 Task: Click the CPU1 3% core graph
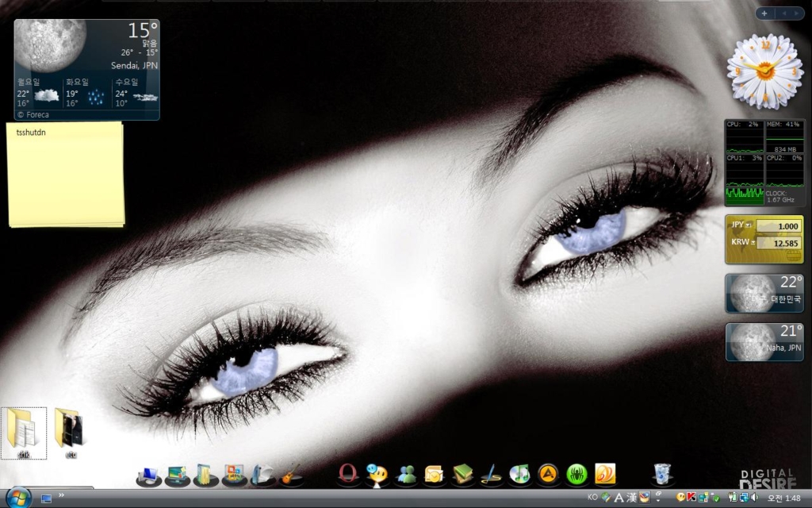pyautogui.click(x=745, y=170)
